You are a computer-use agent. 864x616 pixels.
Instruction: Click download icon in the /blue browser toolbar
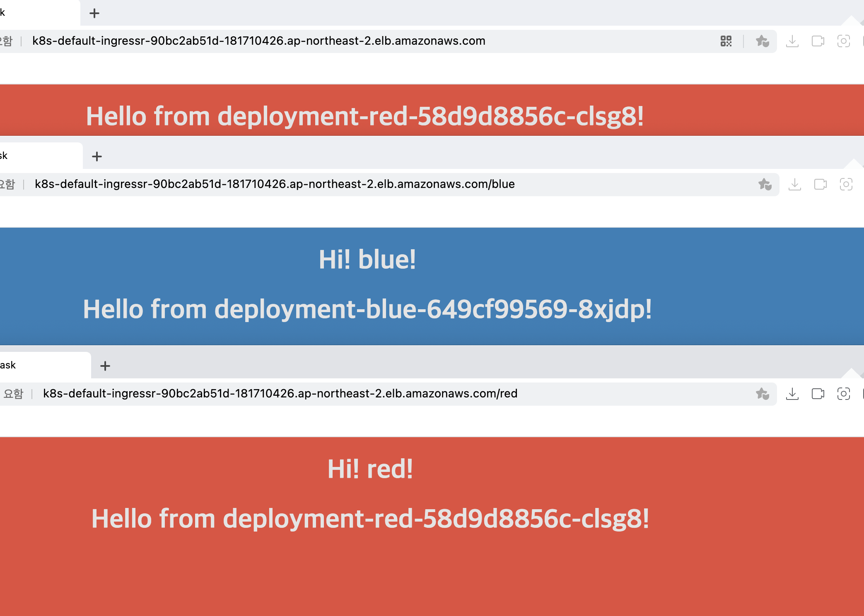coord(794,184)
